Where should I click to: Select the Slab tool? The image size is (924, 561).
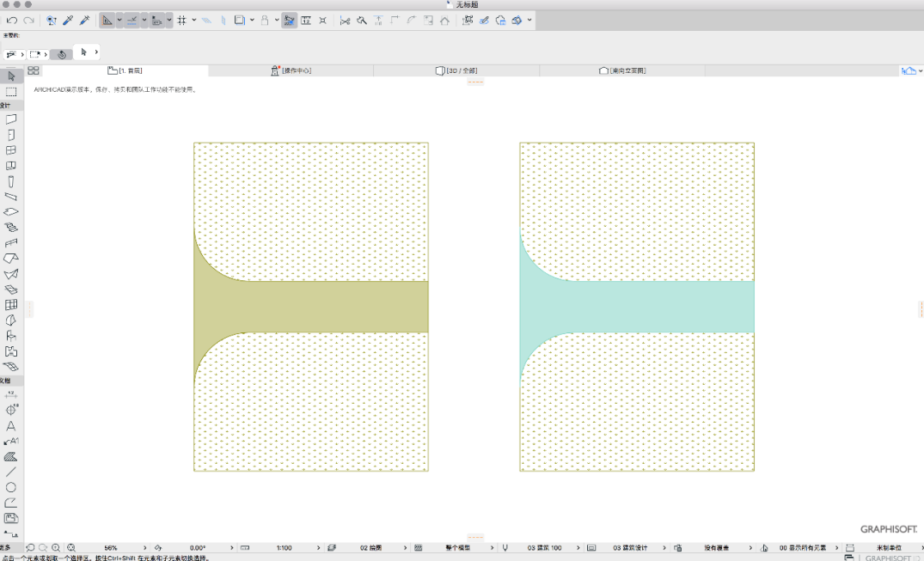click(x=11, y=212)
